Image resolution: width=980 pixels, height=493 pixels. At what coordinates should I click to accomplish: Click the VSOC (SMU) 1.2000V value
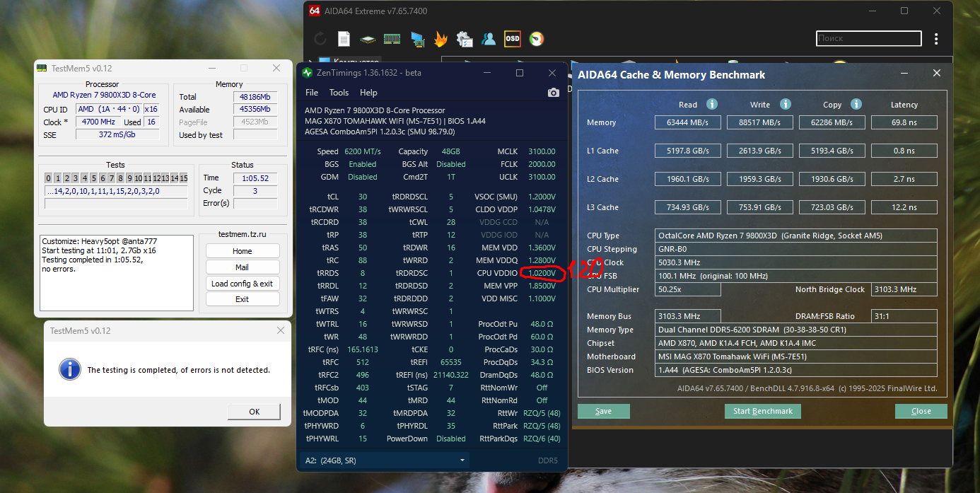(x=542, y=197)
